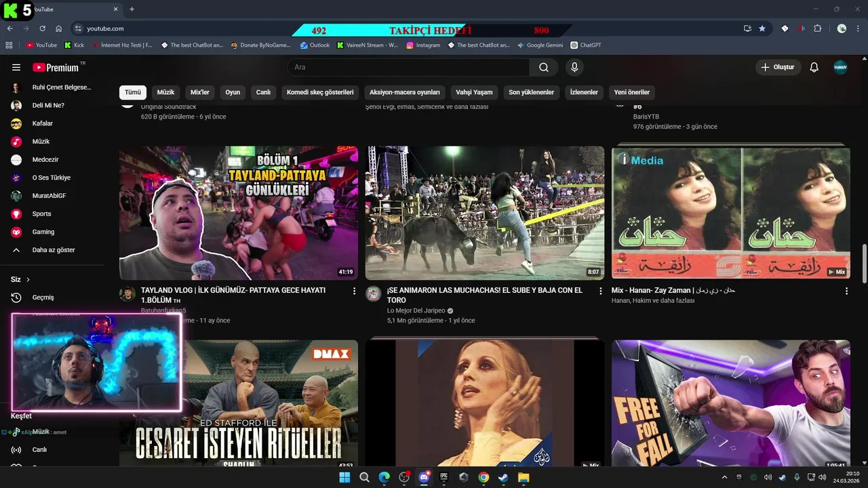
Task: Click the browser back arrow
Action: 9,28
